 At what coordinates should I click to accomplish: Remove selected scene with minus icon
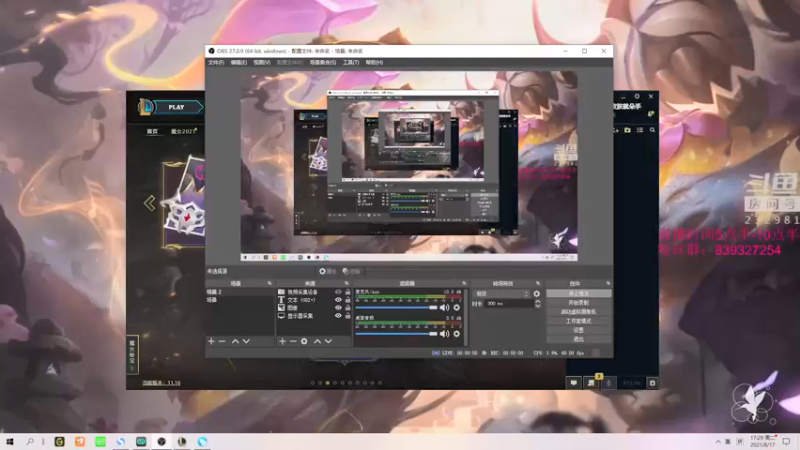(222, 341)
